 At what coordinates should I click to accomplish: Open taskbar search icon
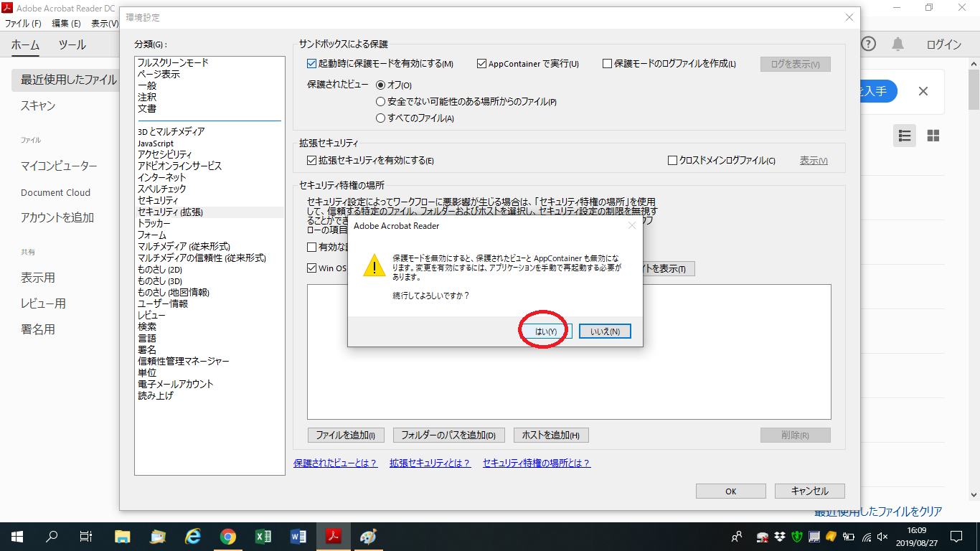pos(52,537)
